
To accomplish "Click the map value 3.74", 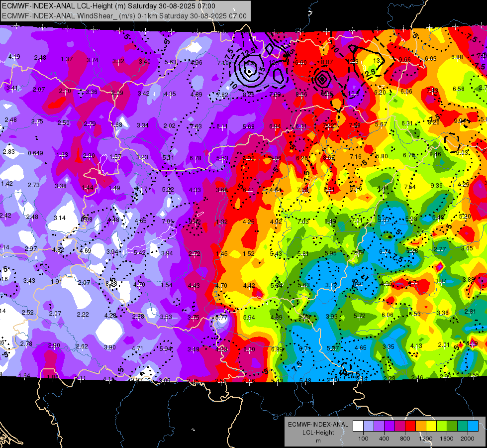I will pyautogui.click(x=92, y=60).
